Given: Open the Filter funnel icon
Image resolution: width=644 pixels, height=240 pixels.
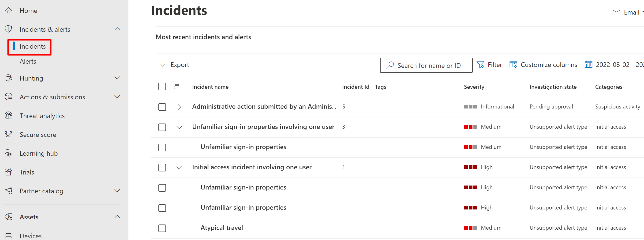Looking at the screenshot, I should (480, 65).
